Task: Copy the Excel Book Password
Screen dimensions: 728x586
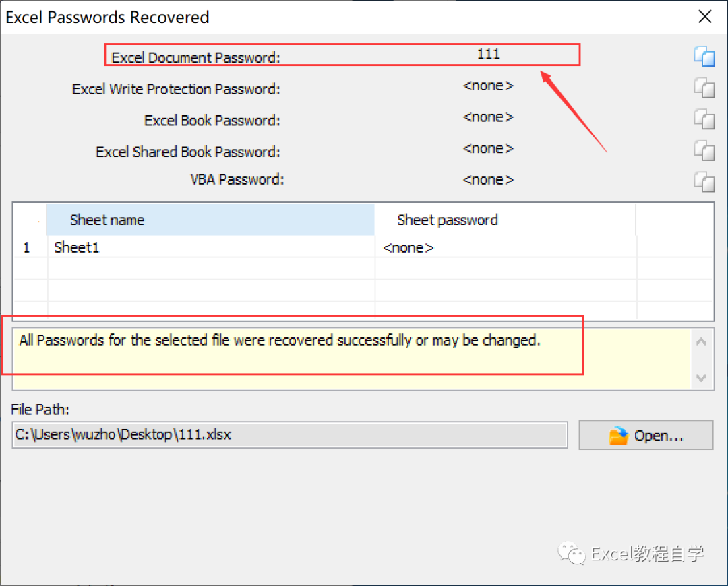Action: [x=704, y=119]
